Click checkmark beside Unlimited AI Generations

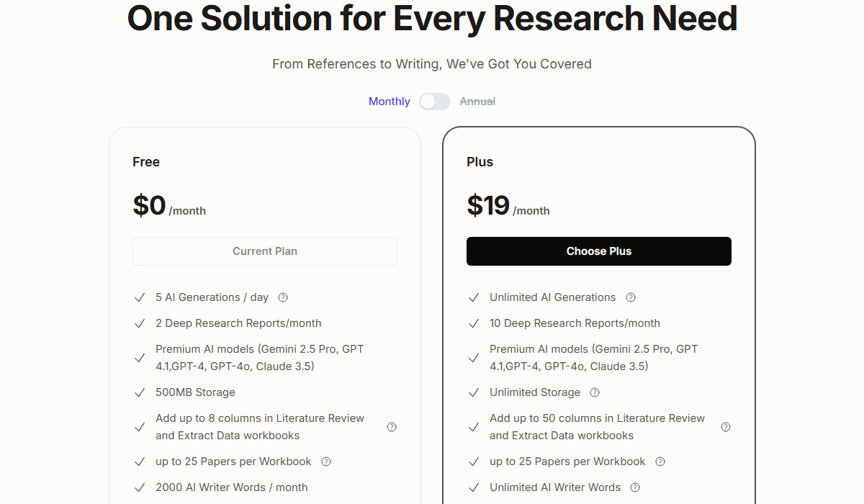click(474, 297)
